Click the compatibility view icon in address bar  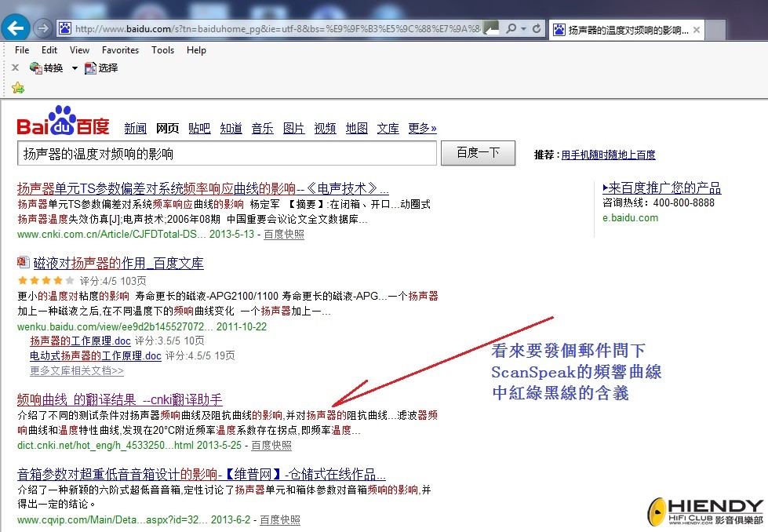pyautogui.click(x=492, y=28)
